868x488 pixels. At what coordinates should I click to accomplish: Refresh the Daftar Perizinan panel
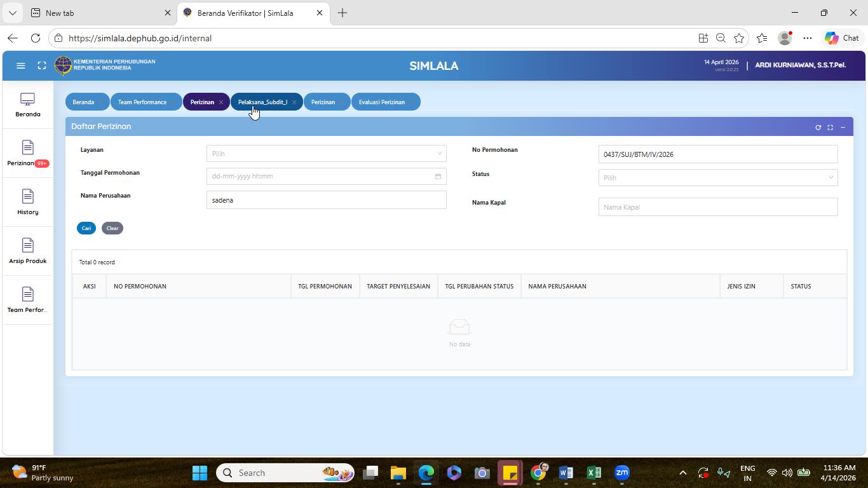click(x=818, y=127)
